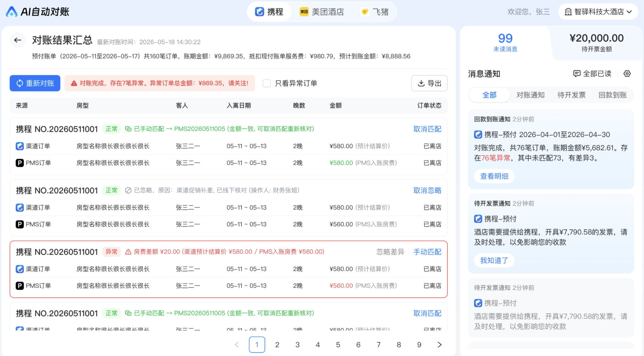Click the 导出 download button
Viewport: 644px width, 356px height.
click(429, 83)
